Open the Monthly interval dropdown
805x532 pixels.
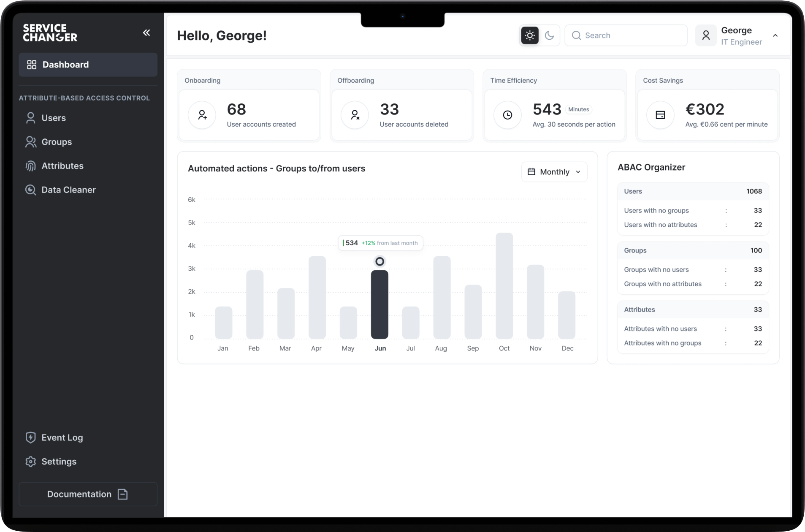coord(554,172)
